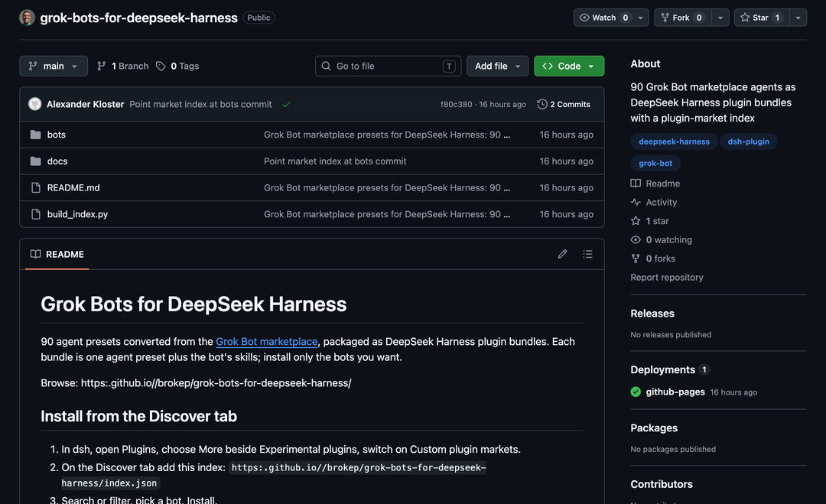Viewport: 826px width, 504px height.
Task: Expand the Fork options dropdown arrow
Action: 720,18
